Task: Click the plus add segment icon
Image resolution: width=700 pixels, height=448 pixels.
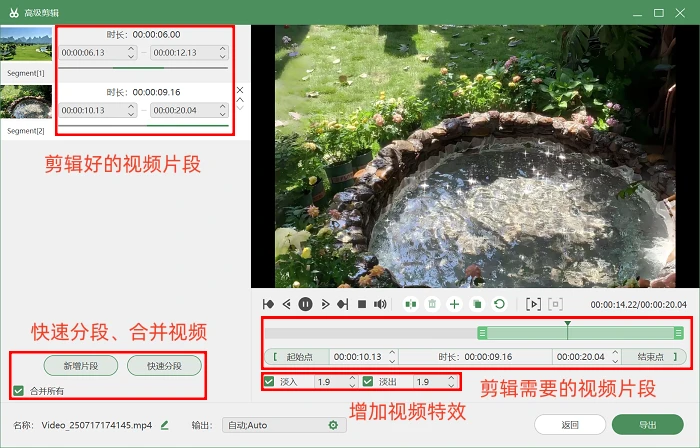Action: pos(454,304)
